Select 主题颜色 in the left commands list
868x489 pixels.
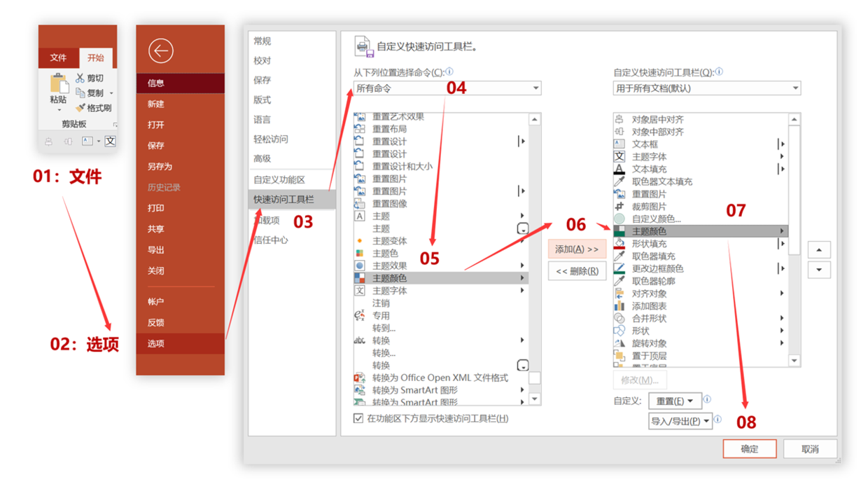(x=441, y=278)
